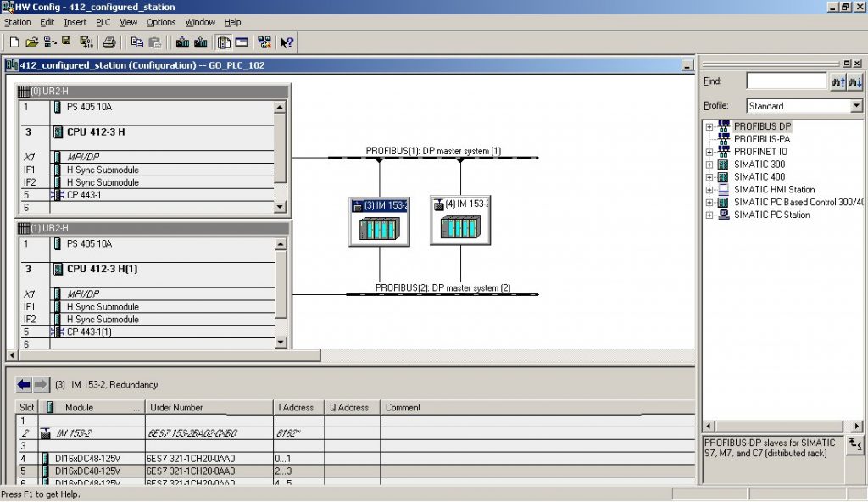This screenshot has width=868, height=502.
Task: Open the Network Configuration tool
Action: point(265,42)
